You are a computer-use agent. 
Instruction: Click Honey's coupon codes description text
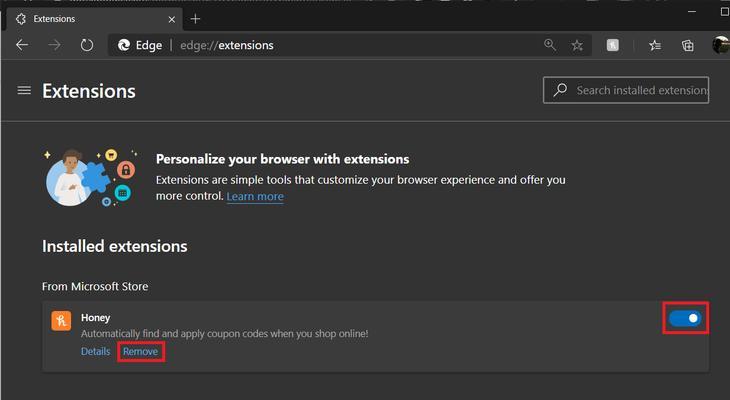click(224, 334)
